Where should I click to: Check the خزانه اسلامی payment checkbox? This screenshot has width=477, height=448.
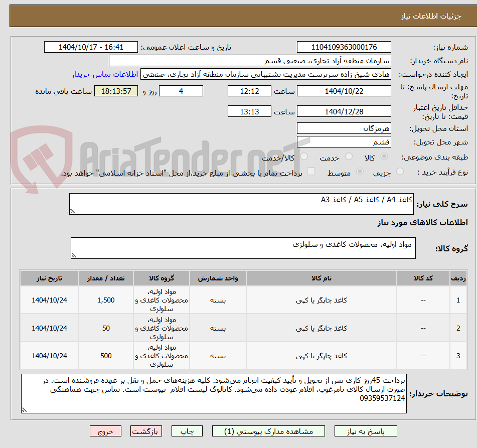click(311, 171)
